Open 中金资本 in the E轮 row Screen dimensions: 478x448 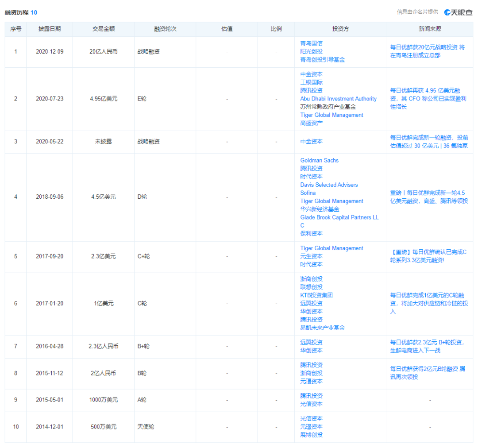click(311, 74)
